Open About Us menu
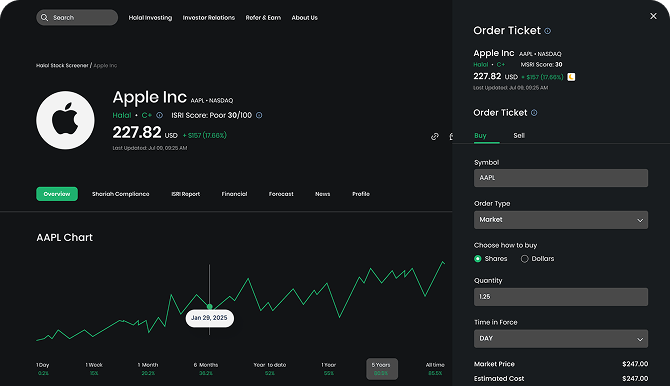This screenshot has height=386, width=670. 304,18
